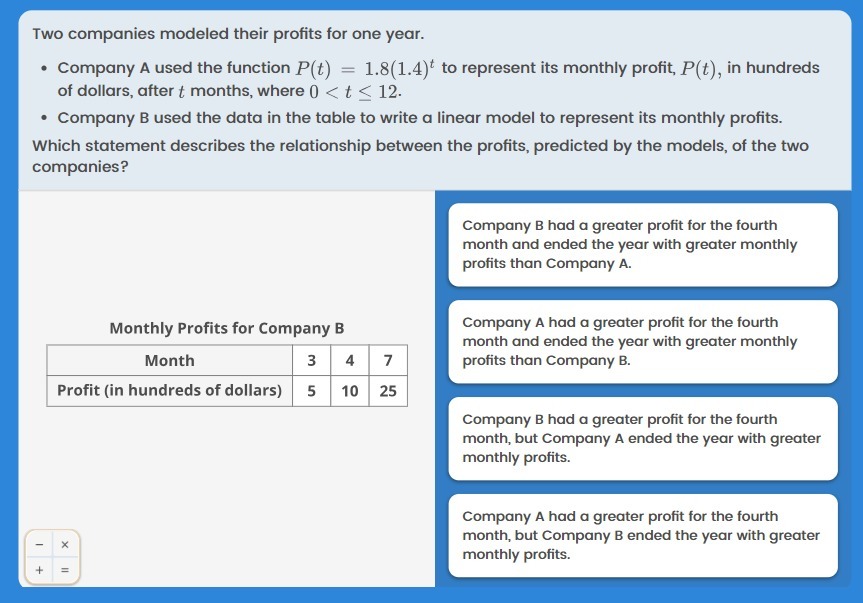863x603 pixels.
Task: Click the Monthly Profits for Company B title
Action: [x=227, y=328]
